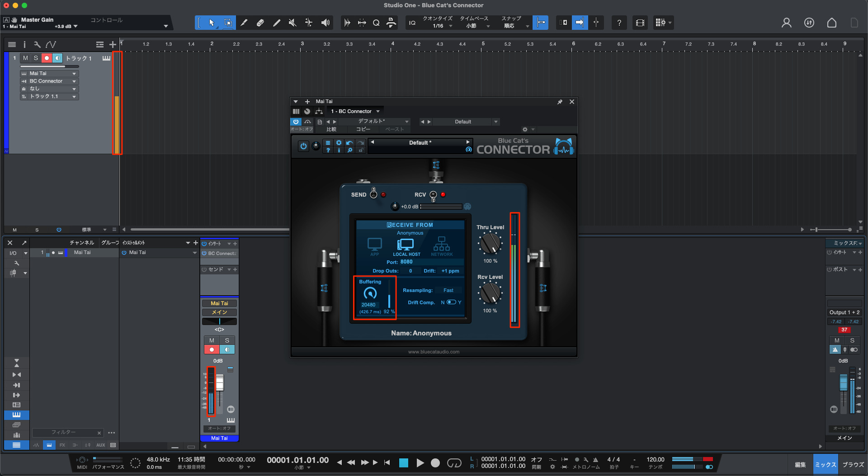Screen dimensions: 868x476
Task: Select the Eraser tool
Action: tap(260, 23)
